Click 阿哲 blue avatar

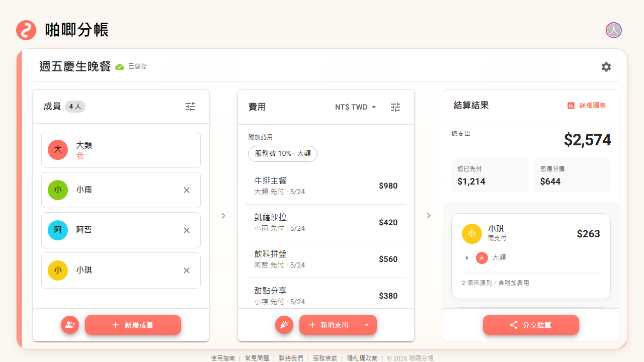58,230
